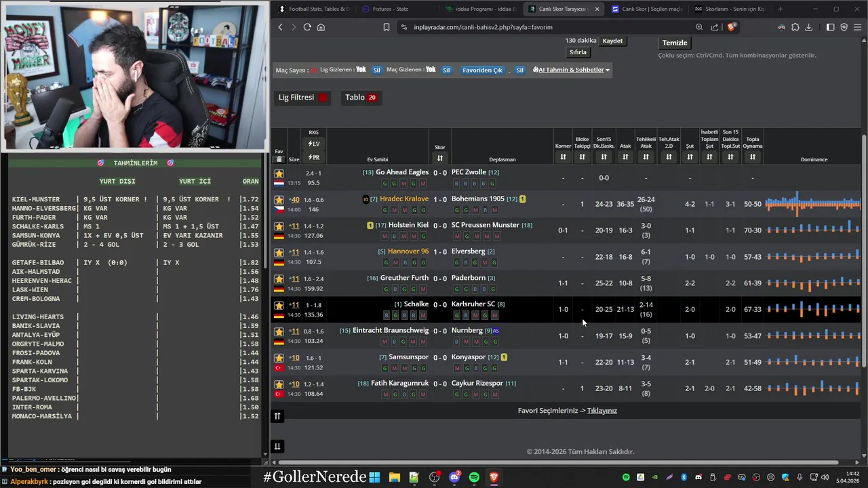Expand AI Tahmin & Sohbetler dropdown
This screenshot has width=868, height=488.
(571, 70)
